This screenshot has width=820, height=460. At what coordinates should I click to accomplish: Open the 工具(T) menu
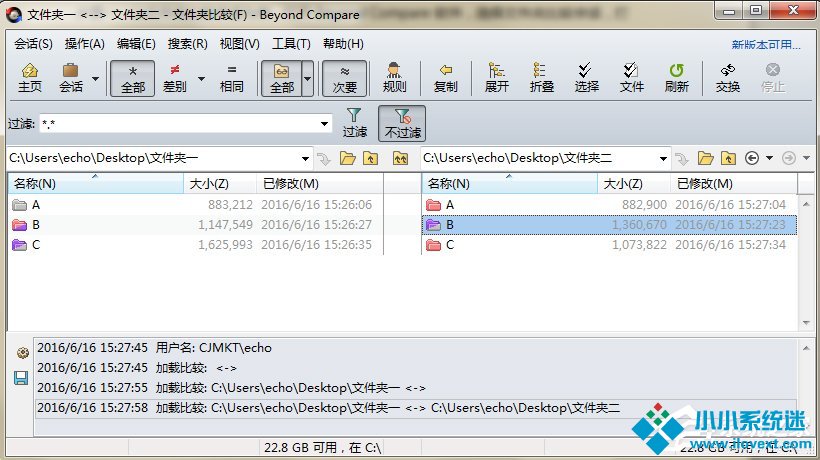point(291,44)
